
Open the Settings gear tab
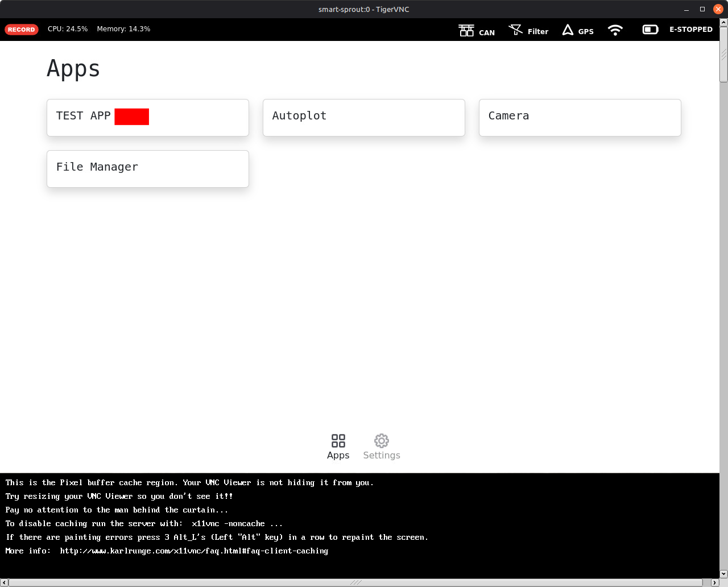382,447
